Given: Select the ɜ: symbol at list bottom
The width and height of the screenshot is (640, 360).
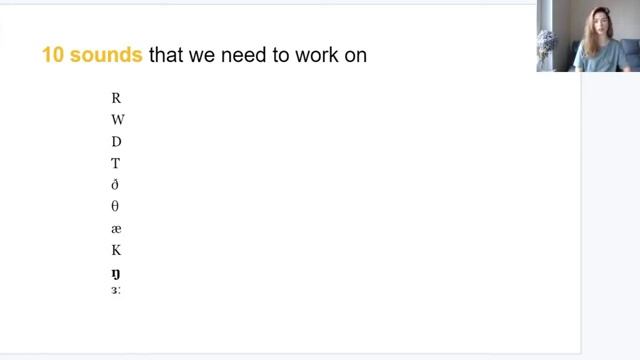Looking at the screenshot, I should (116, 290).
